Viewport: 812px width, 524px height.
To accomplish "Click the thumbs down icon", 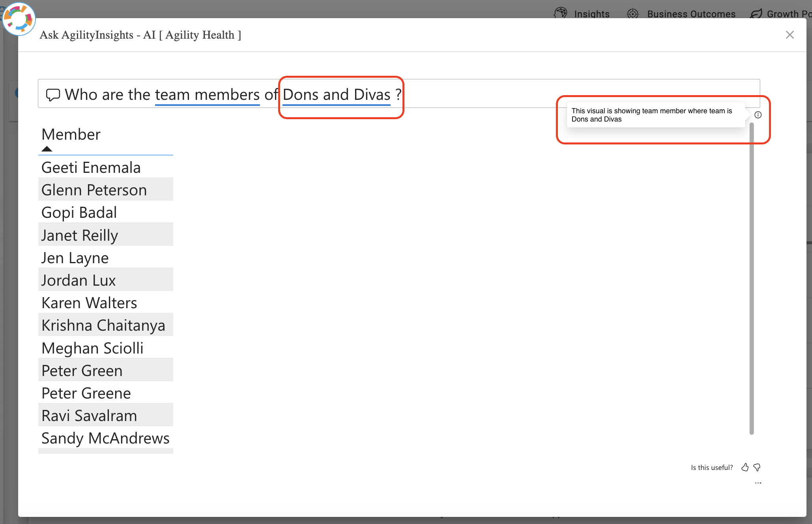I will pyautogui.click(x=757, y=468).
